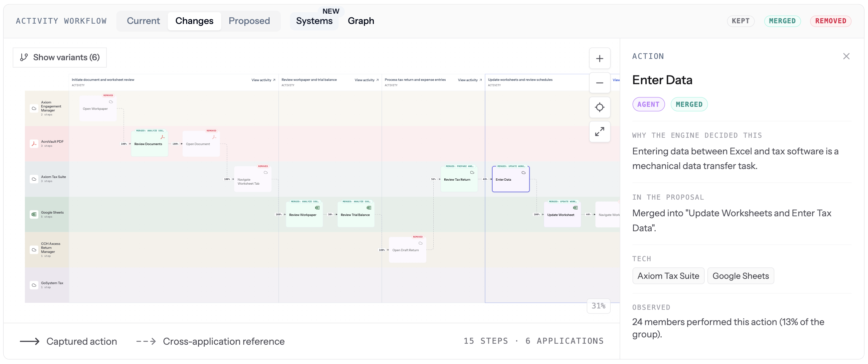This screenshot has height=364, width=868.
Task: Click the sheet icon on Review Workpaper node
Action: coord(318,208)
